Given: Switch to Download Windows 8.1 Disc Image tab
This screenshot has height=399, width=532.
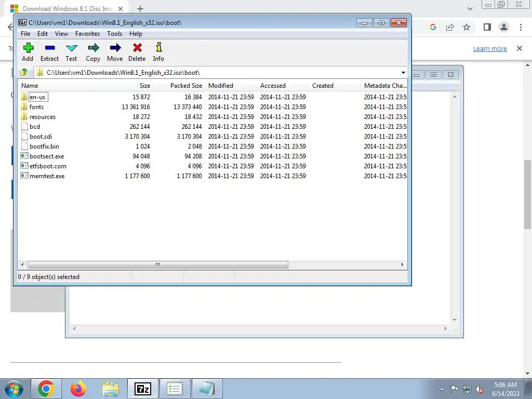Looking at the screenshot, I should point(66,9).
